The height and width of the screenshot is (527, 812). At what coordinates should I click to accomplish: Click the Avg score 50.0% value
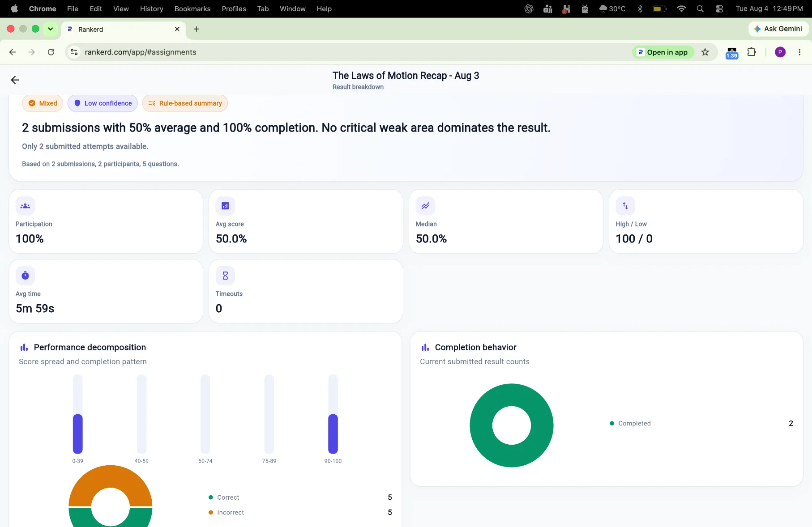(231, 239)
